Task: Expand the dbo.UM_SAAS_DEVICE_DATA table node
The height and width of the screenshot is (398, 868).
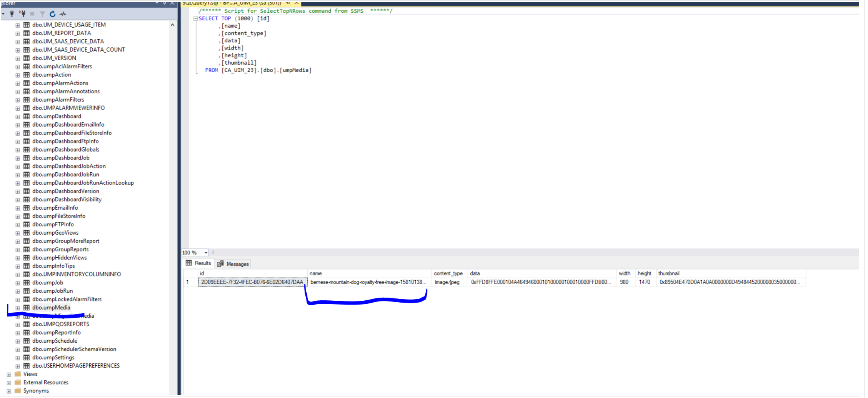Action: tap(18, 42)
